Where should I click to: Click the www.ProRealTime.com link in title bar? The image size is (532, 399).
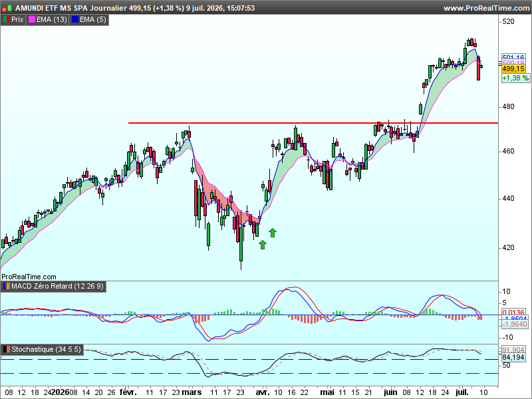point(487,8)
